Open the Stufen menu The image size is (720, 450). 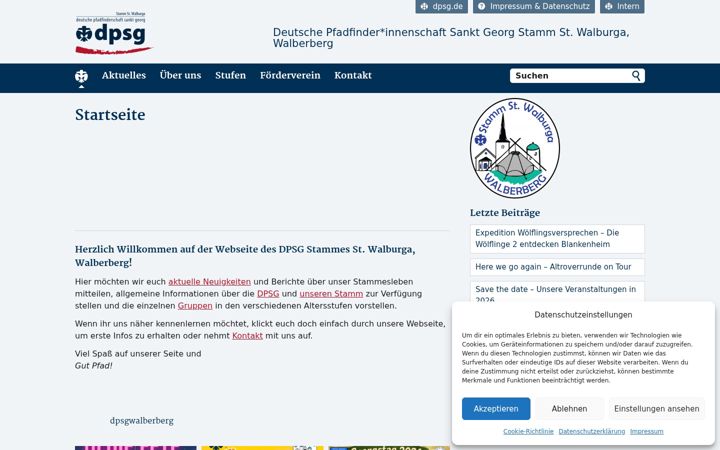[x=231, y=75]
